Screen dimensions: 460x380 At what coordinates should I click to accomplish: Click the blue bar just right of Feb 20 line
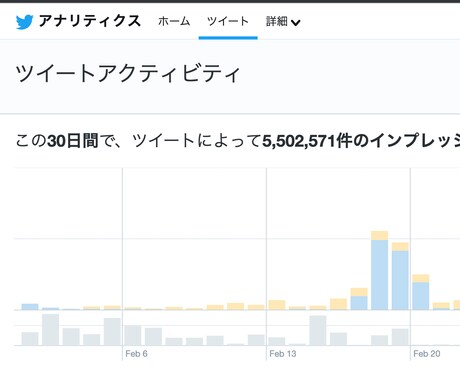coord(421,296)
